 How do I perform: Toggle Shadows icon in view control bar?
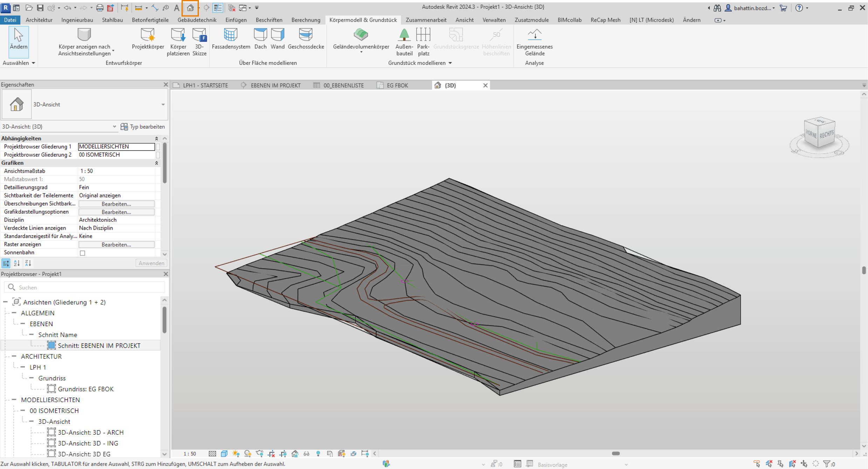point(248,454)
